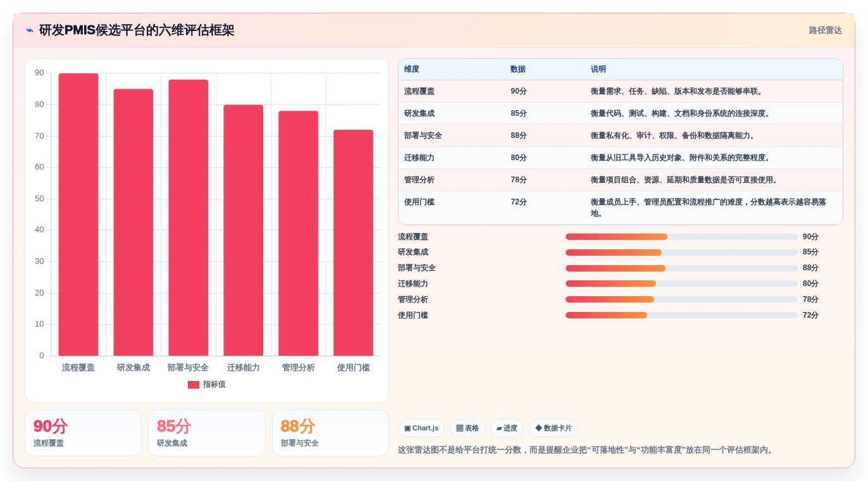Select the 部署与安全 table row cell

click(x=423, y=135)
